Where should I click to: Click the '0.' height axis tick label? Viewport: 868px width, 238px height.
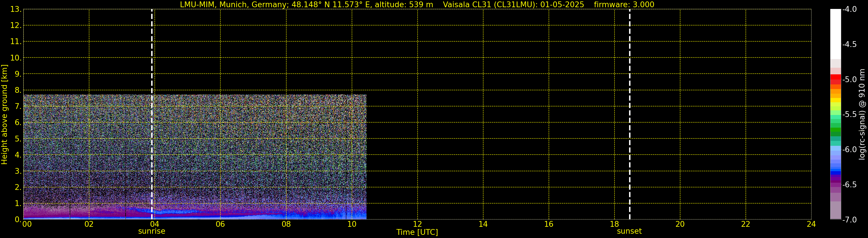pyautogui.click(x=18, y=220)
